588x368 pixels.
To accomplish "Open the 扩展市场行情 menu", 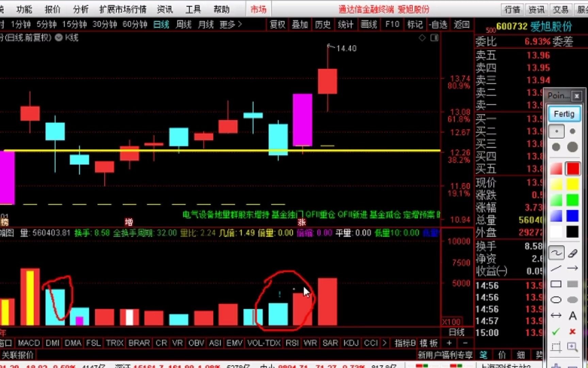I will (x=123, y=9).
